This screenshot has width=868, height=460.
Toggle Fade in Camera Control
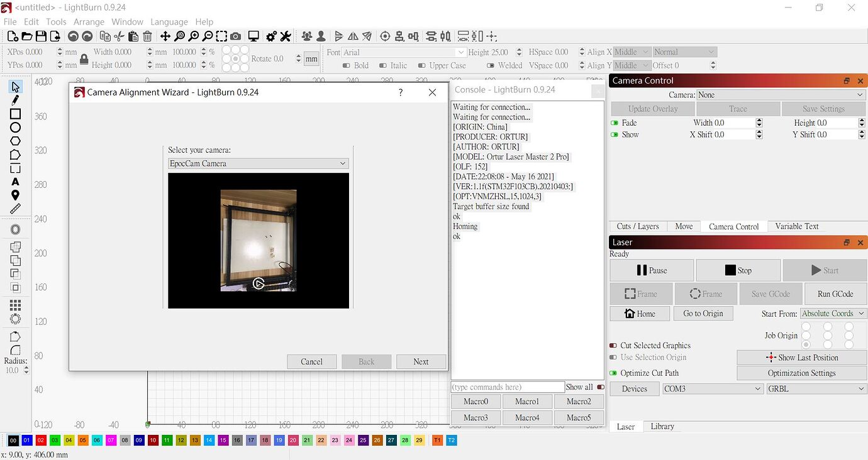click(615, 123)
